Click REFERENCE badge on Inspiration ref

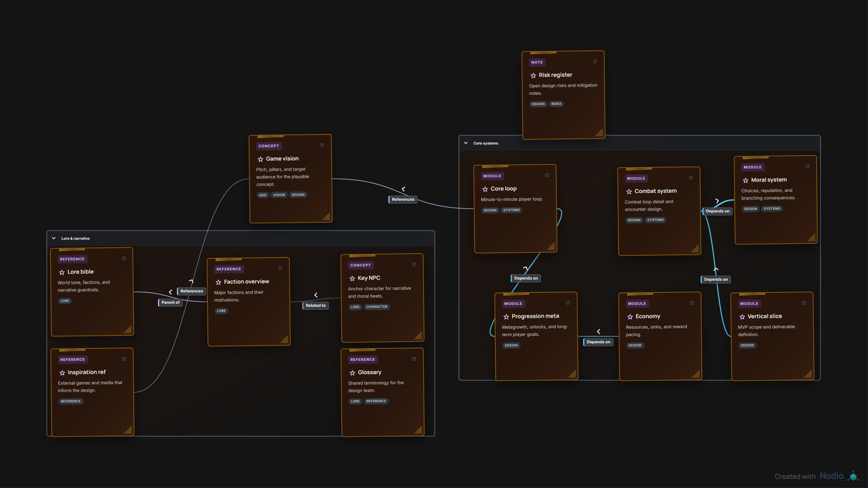coord(72,360)
